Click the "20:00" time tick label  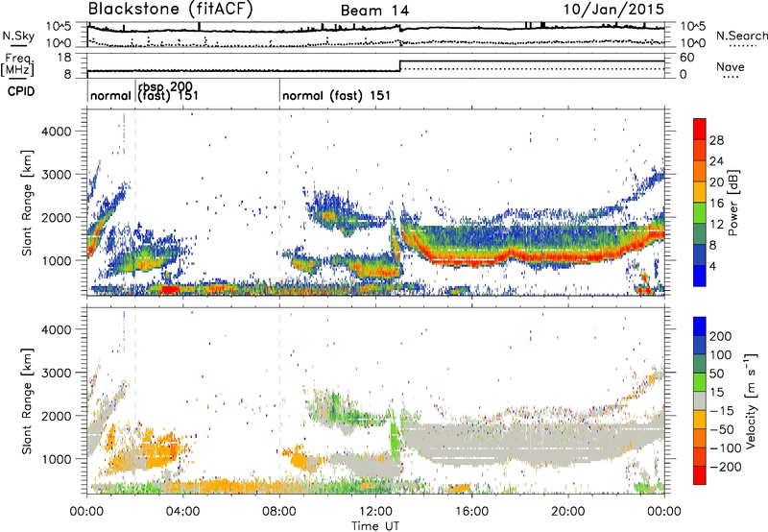point(568,512)
